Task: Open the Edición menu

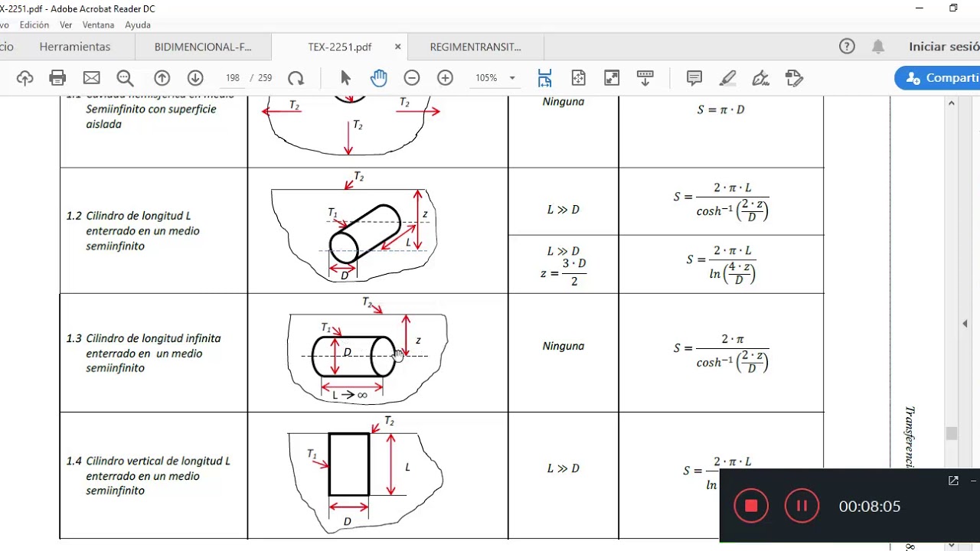Action: 34,25
